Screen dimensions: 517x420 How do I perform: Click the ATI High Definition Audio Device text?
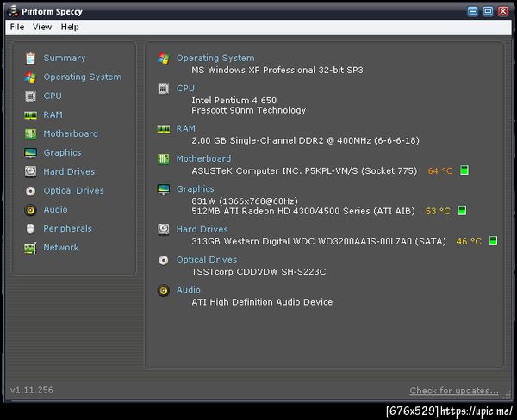262,302
